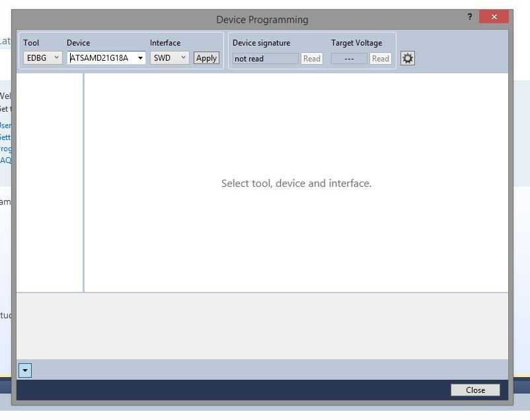
Task: Expand the status panel arrow at bottom left
Action: pos(25,370)
